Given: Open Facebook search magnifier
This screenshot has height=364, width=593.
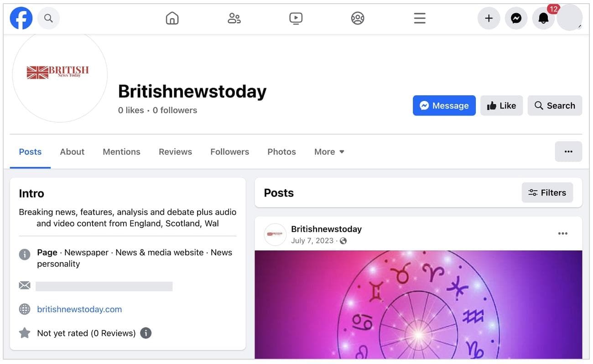Looking at the screenshot, I should pyautogui.click(x=48, y=18).
